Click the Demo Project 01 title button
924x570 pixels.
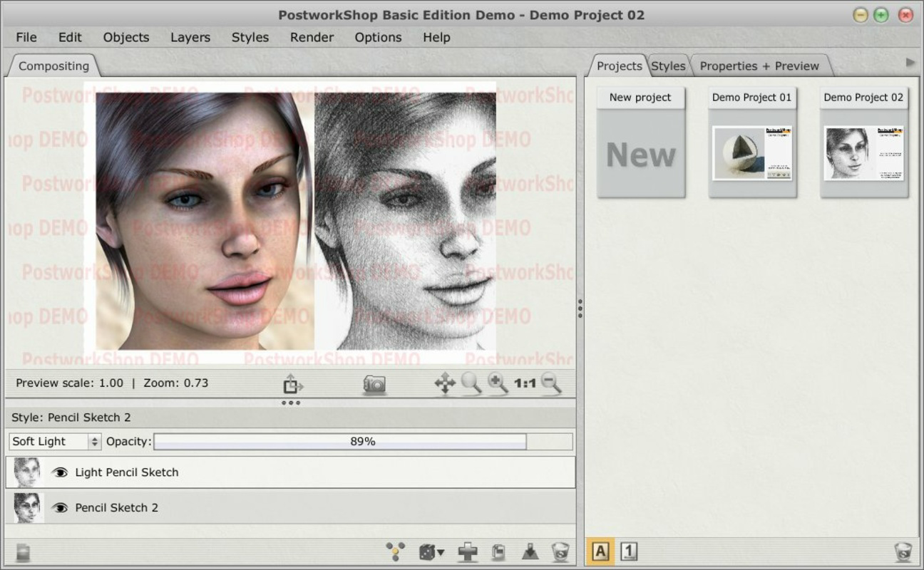752,98
